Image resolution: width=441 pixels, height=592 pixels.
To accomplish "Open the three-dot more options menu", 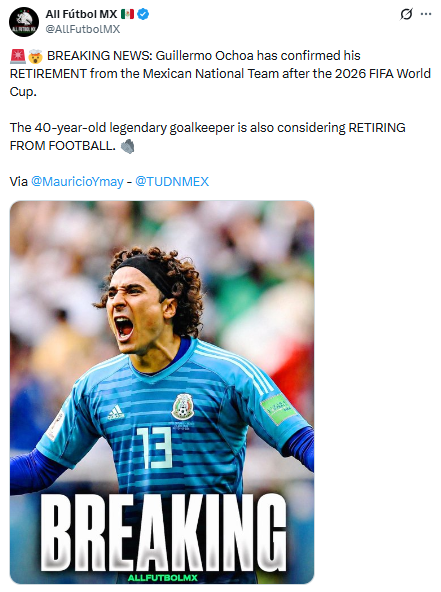I will [426, 14].
